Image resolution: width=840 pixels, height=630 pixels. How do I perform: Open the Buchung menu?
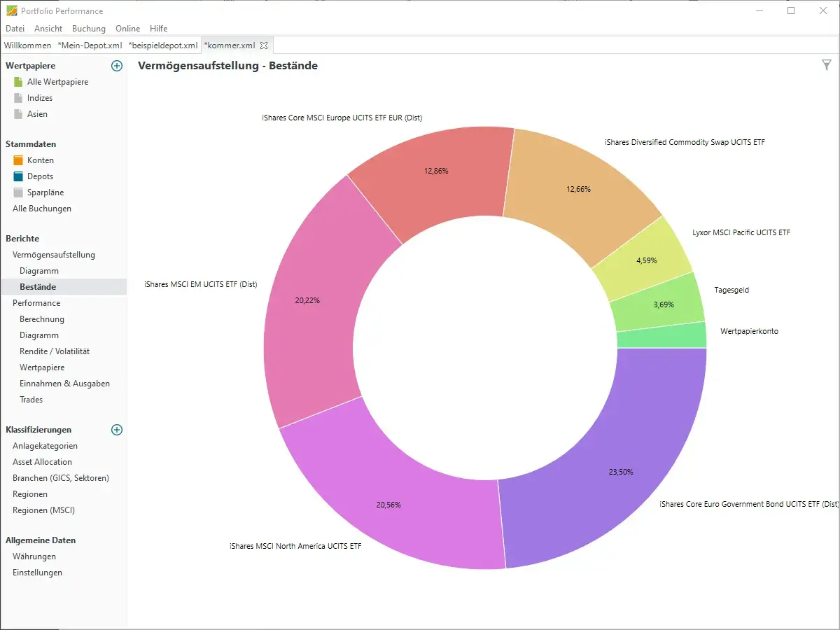click(89, 29)
